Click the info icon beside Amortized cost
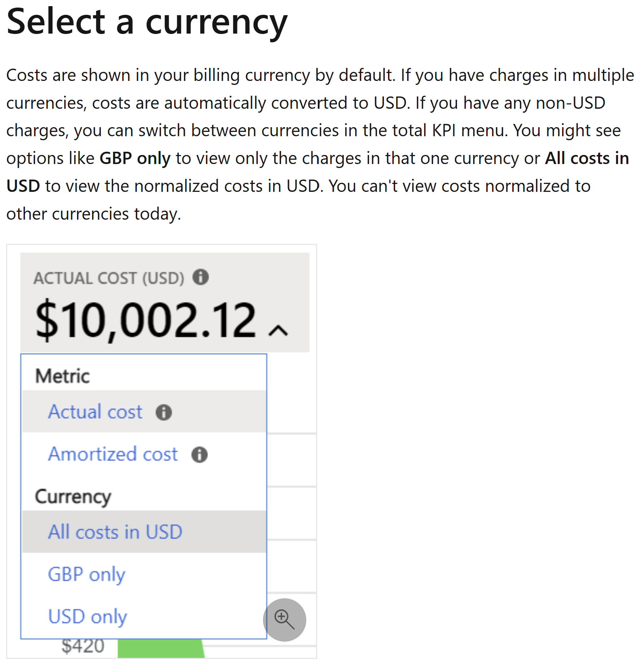 tap(199, 455)
